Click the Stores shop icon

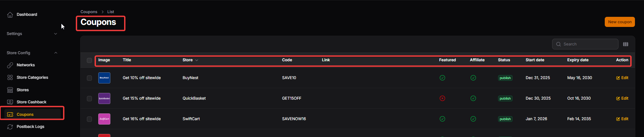[10, 90]
